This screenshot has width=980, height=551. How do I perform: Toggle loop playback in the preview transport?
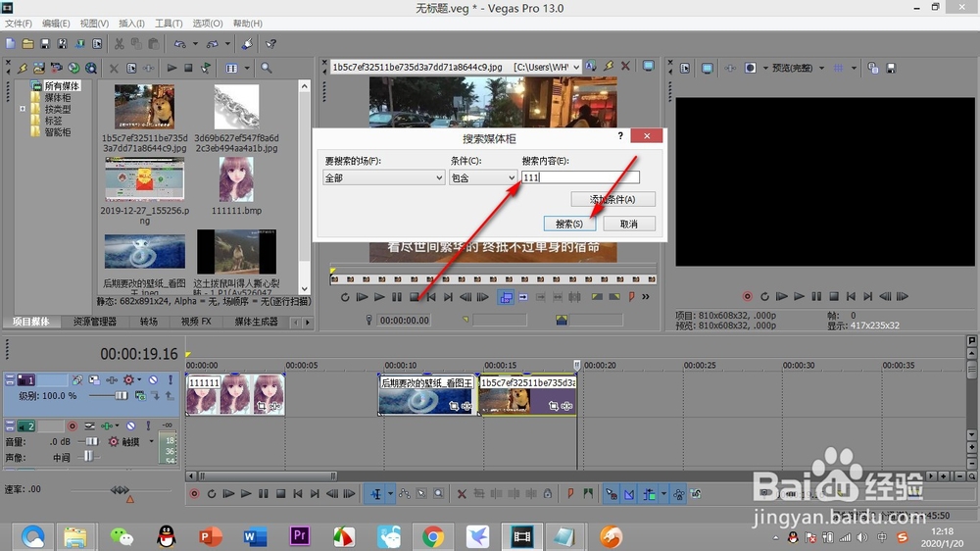(764, 296)
